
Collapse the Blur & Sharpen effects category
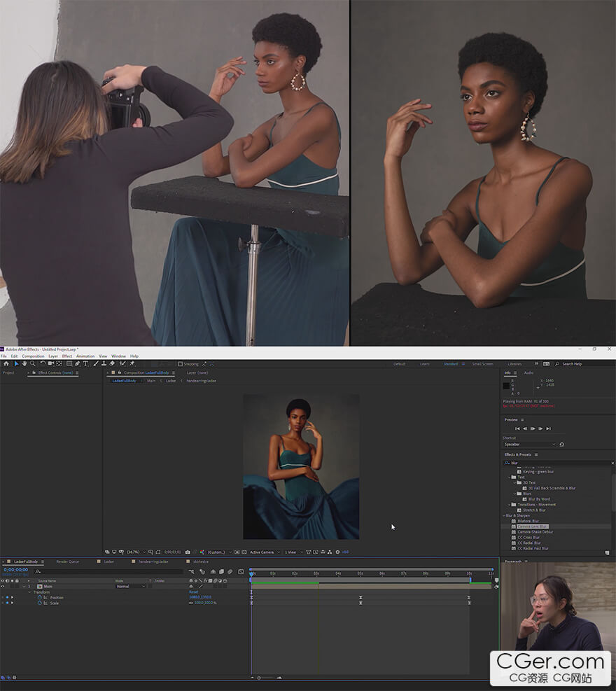[504, 515]
